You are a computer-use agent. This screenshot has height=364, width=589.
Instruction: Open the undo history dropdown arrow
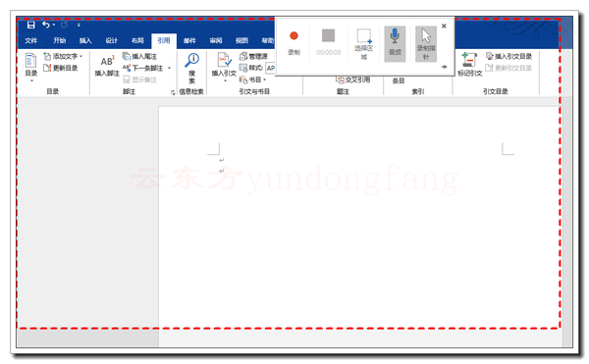(54, 25)
